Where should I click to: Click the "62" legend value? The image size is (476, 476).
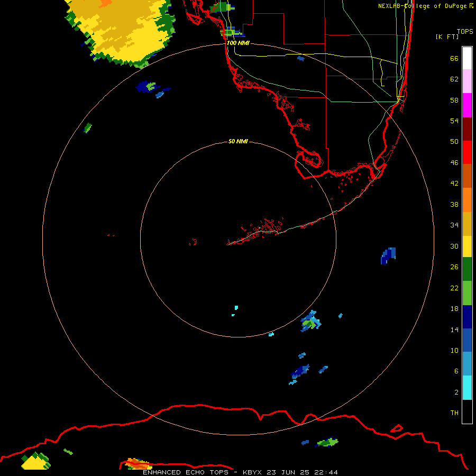[454, 79]
